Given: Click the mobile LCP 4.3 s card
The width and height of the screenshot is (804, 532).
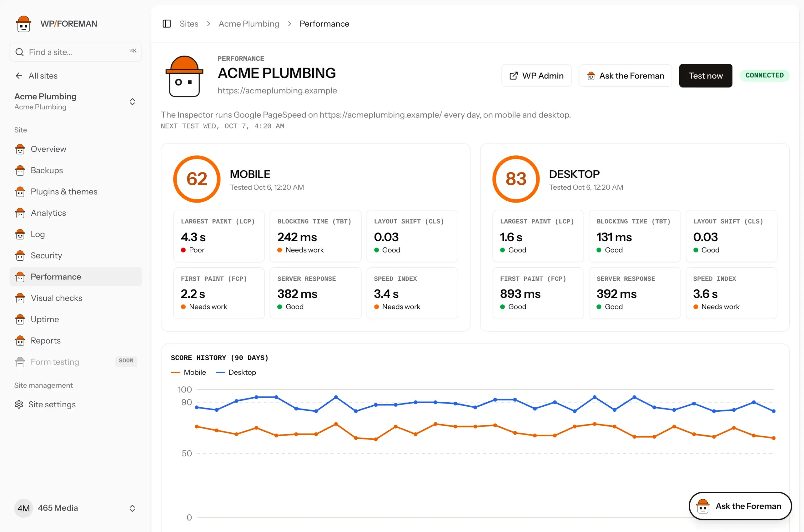Looking at the screenshot, I should tap(219, 236).
